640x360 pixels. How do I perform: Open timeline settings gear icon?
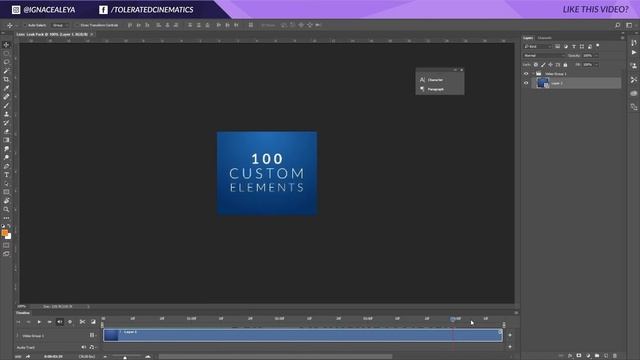pos(70,322)
